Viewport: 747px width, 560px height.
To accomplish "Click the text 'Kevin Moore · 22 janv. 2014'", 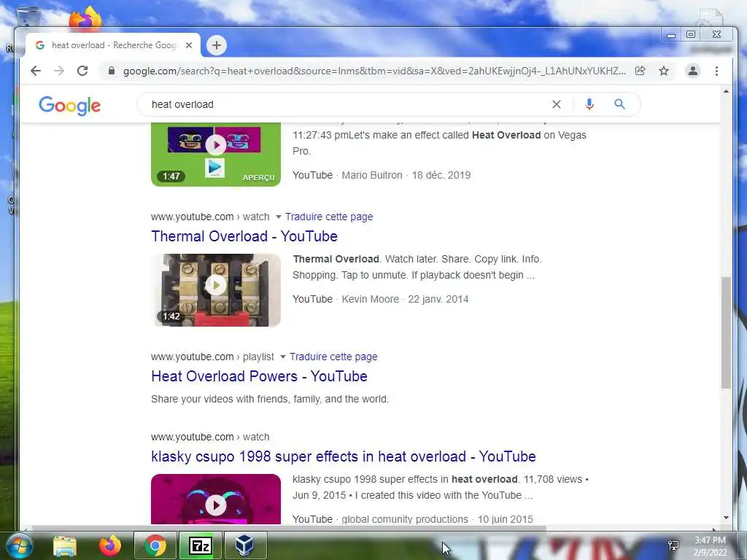I will point(405,299).
